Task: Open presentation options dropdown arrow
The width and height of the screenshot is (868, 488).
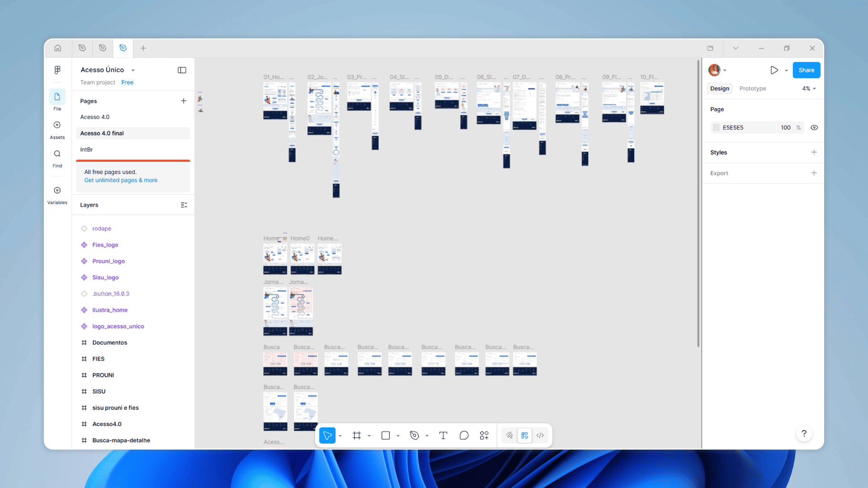Action: pyautogui.click(x=786, y=70)
